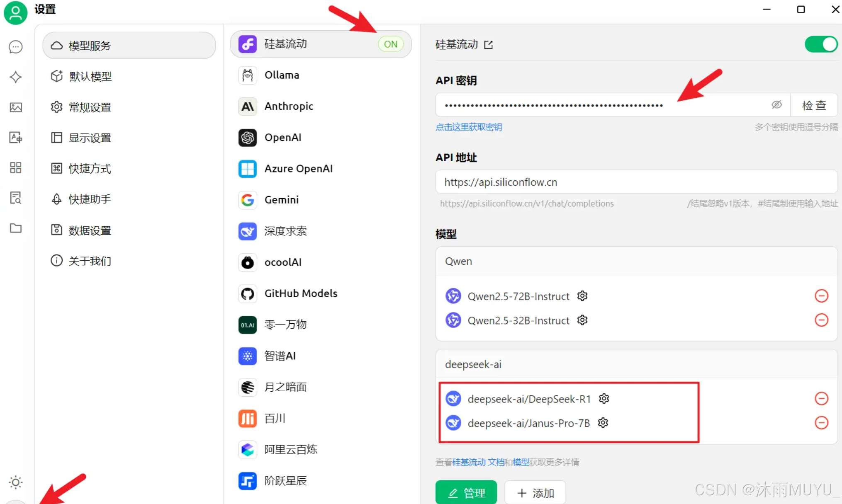Disable the 硅基流动 provider switch

tap(820, 44)
